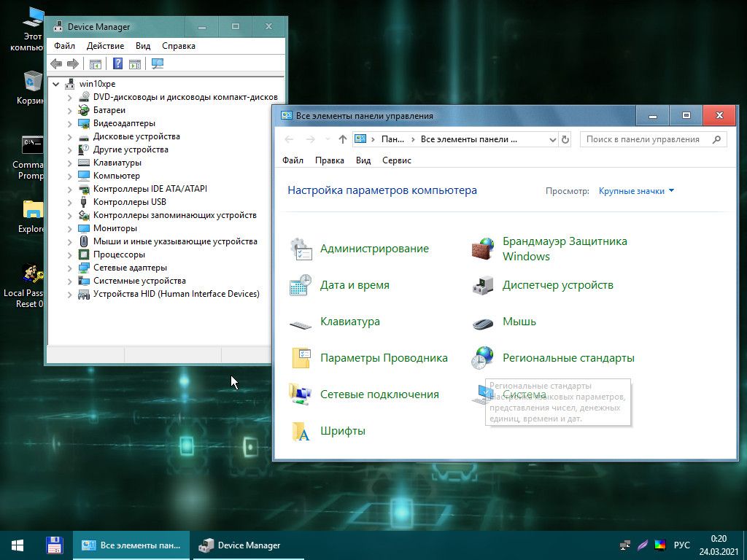Click the Help icon in Device Manager toolbar
Image resolution: width=747 pixels, height=560 pixels.
tap(117, 64)
